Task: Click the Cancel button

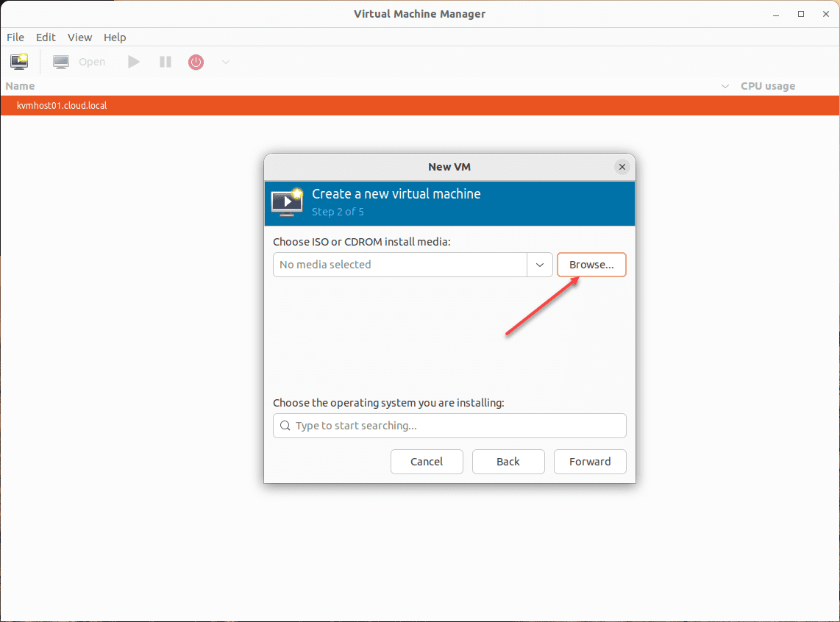Action: [x=427, y=462]
